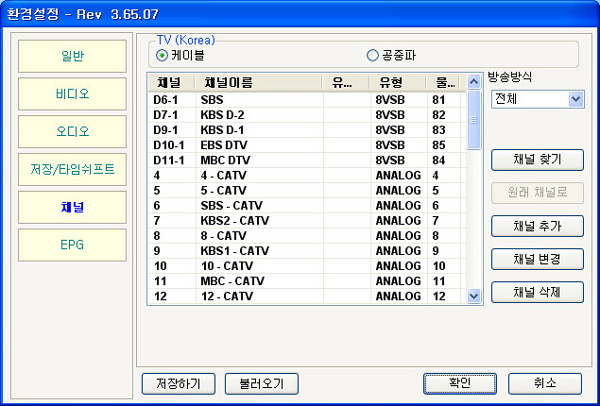Click the 불러오기 button
Viewport: 600px width, 406px height.
click(x=261, y=384)
